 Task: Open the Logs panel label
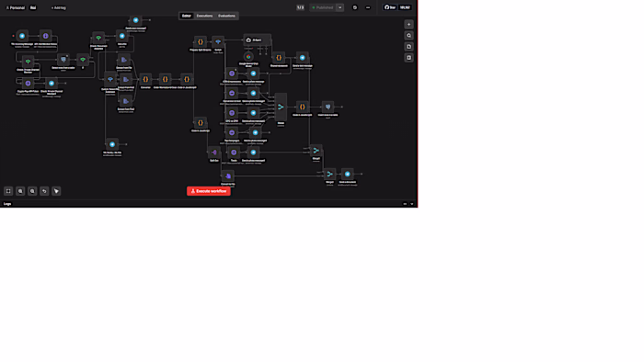tap(7, 204)
